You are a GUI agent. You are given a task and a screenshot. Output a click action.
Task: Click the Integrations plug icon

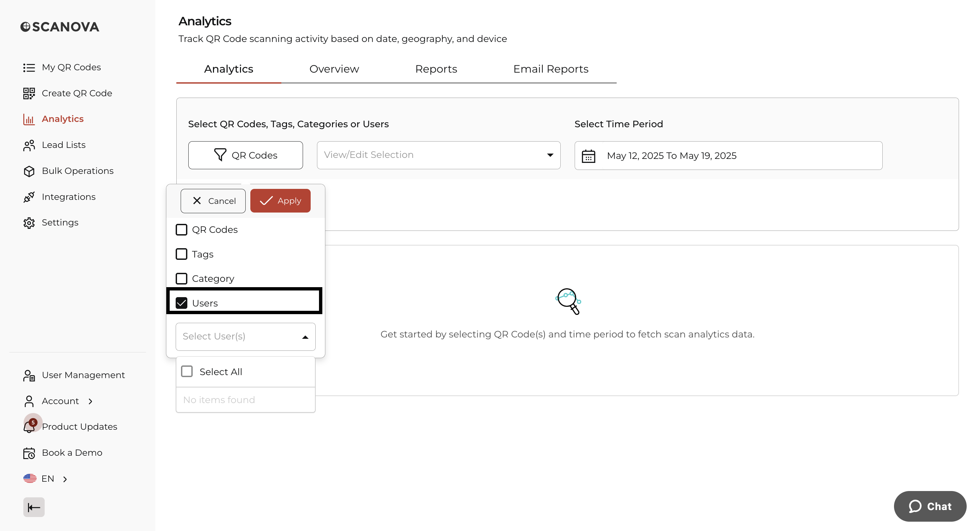[29, 197]
